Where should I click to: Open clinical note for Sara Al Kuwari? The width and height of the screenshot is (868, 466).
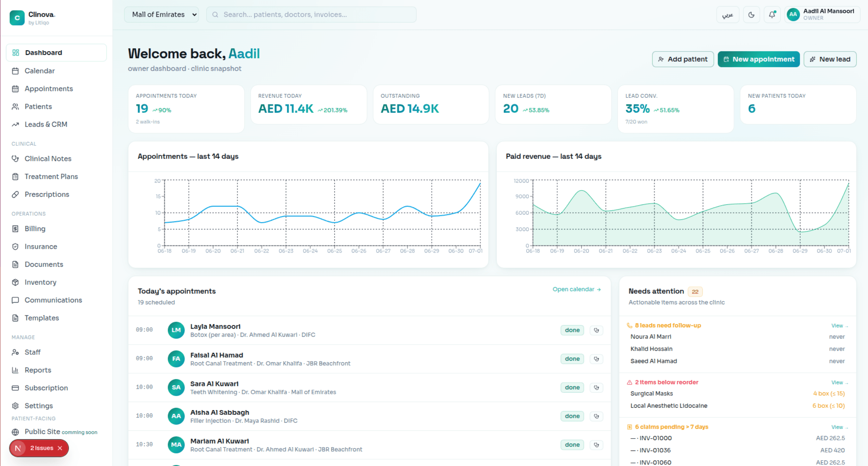[x=596, y=387]
